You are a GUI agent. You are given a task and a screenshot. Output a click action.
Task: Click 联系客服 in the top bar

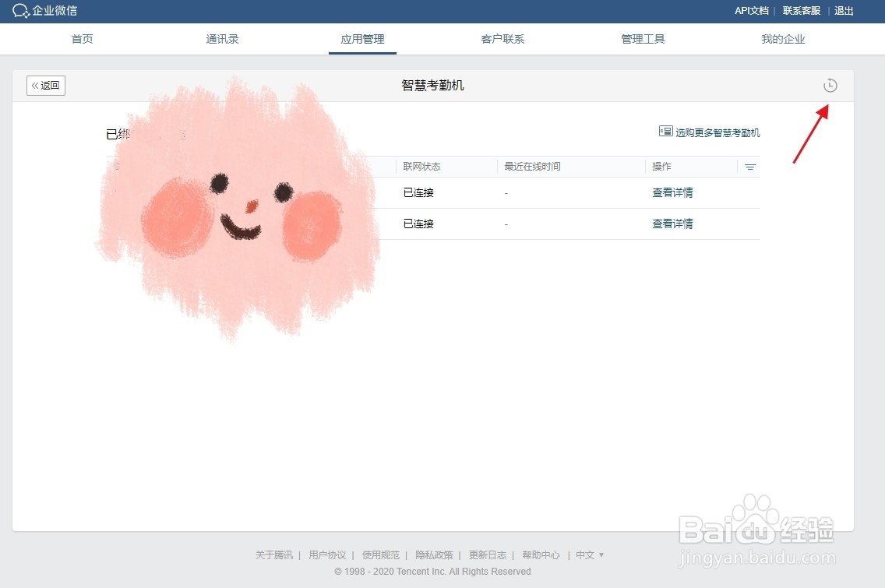pyautogui.click(x=800, y=11)
